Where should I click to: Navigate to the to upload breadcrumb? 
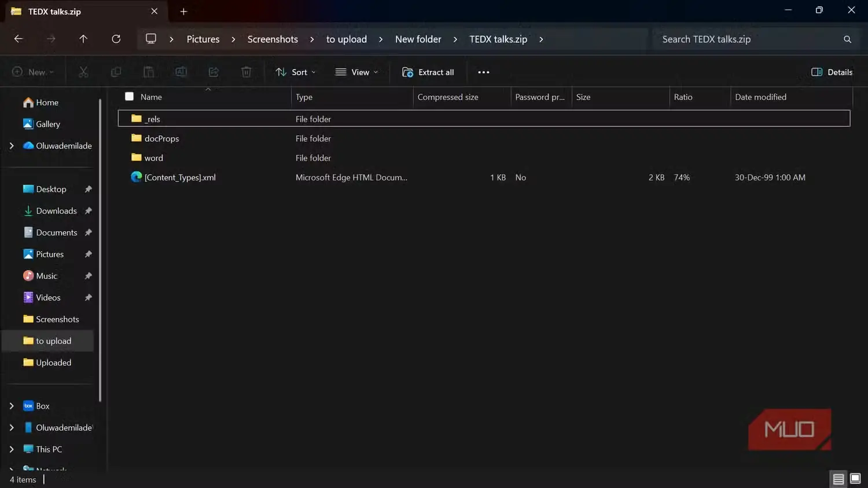click(347, 39)
